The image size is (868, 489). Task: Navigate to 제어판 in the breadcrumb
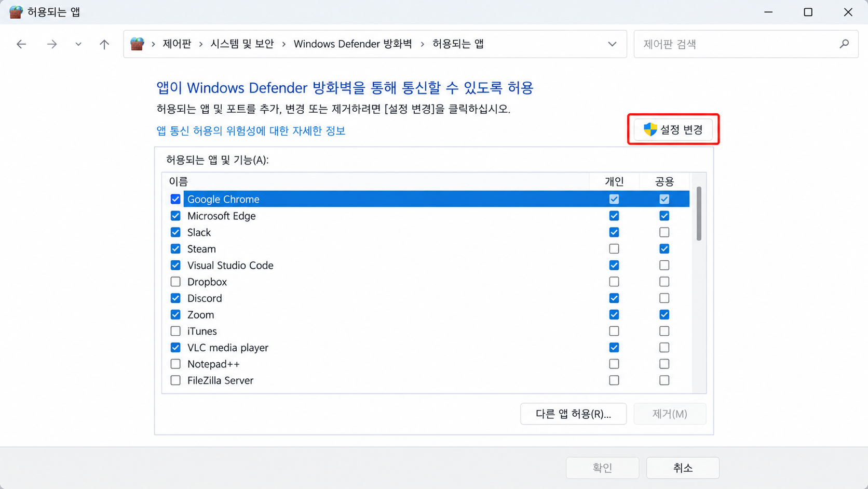tap(177, 44)
